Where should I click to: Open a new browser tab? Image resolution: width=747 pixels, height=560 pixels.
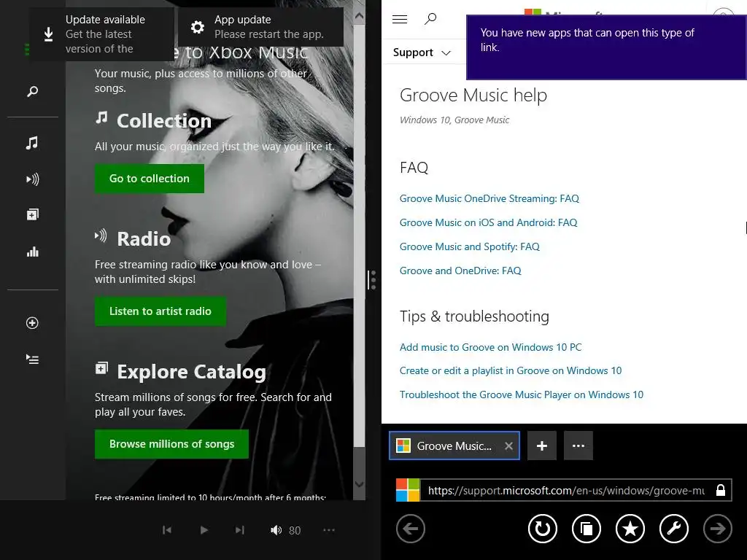(x=542, y=446)
